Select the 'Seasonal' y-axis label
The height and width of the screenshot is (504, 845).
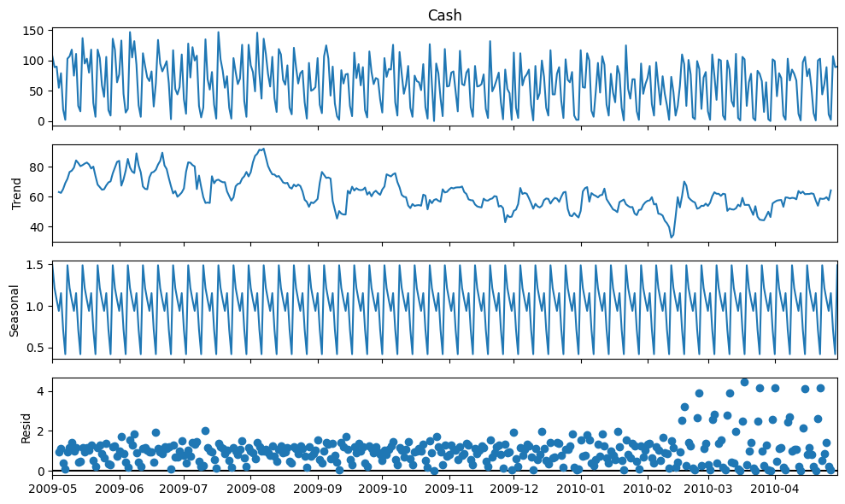click(14, 311)
